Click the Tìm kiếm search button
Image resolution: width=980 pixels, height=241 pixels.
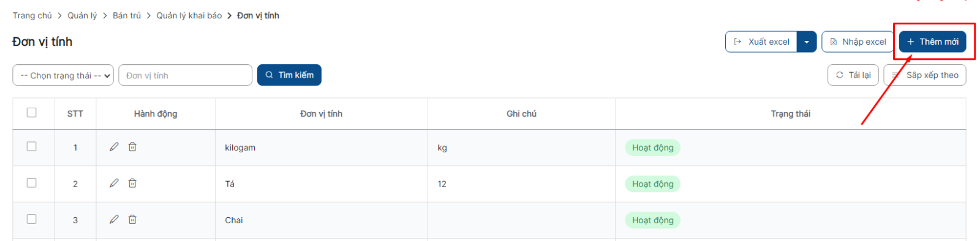[x=289, y=75]
